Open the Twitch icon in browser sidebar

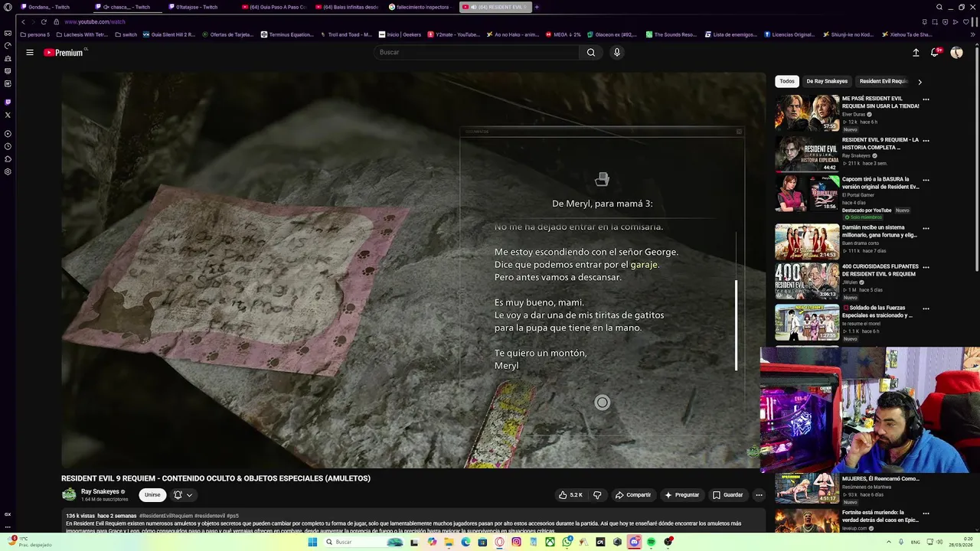coord(8,102)
